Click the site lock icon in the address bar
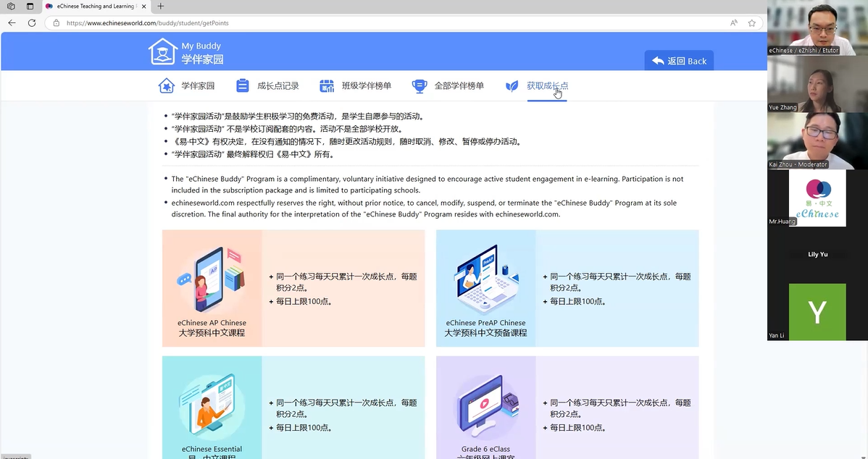The image size is (868, 459). pyautogui.click(x=56, y=22)
